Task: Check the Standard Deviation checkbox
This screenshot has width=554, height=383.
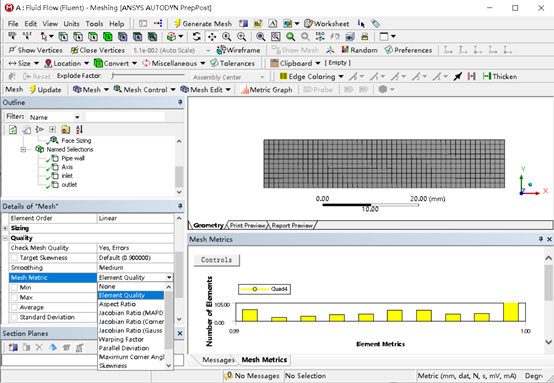Action: point(14,317)
